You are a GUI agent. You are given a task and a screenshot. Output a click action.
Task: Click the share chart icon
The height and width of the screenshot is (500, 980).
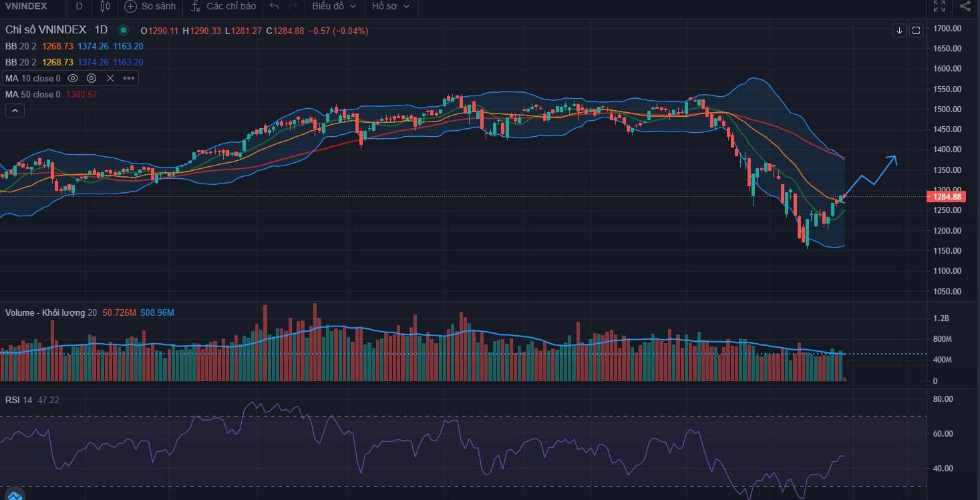pos(965,6)
